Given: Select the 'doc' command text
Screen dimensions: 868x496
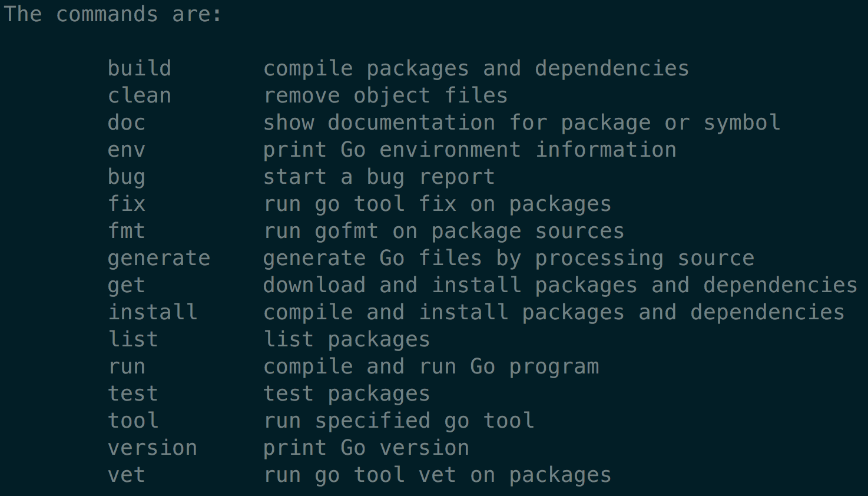Looking at the screenshot, I should (x=127, y=123).
